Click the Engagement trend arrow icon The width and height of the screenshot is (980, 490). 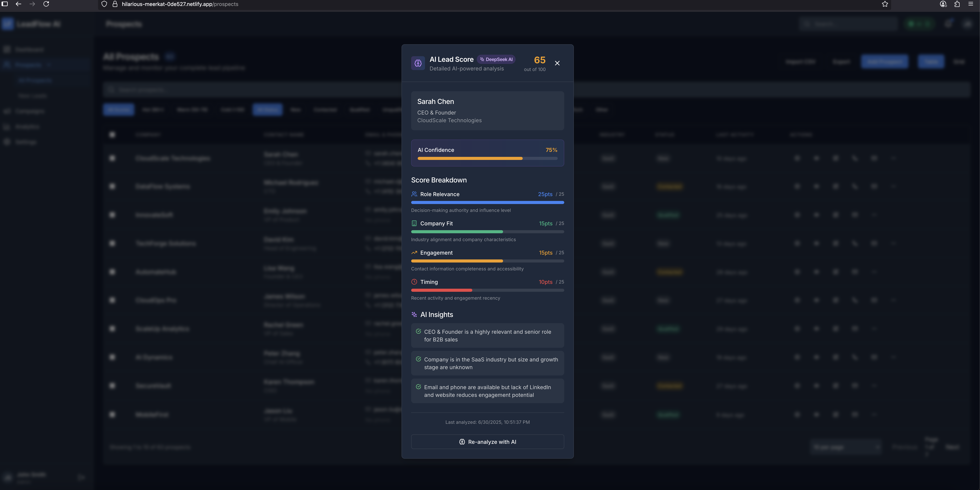[414, 253]
